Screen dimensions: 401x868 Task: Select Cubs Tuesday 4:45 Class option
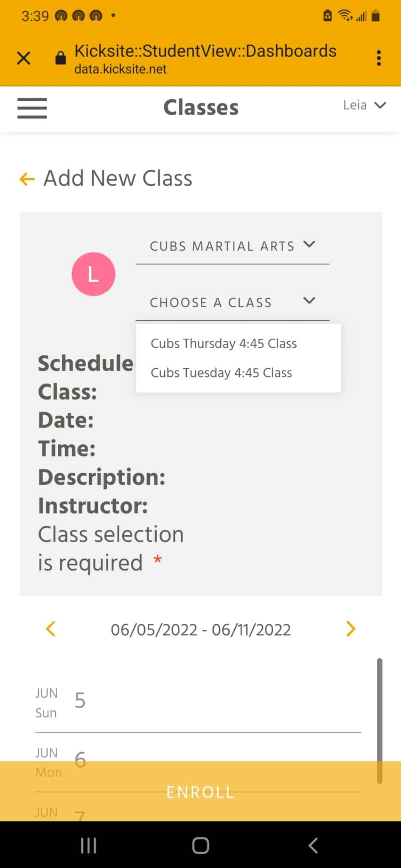pos(222,373)
